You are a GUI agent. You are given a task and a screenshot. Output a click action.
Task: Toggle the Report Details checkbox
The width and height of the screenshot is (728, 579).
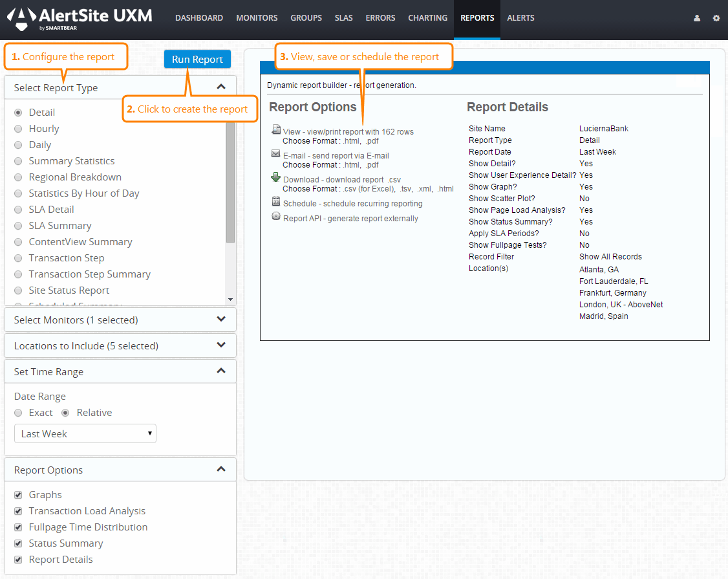tap(18, 560)
